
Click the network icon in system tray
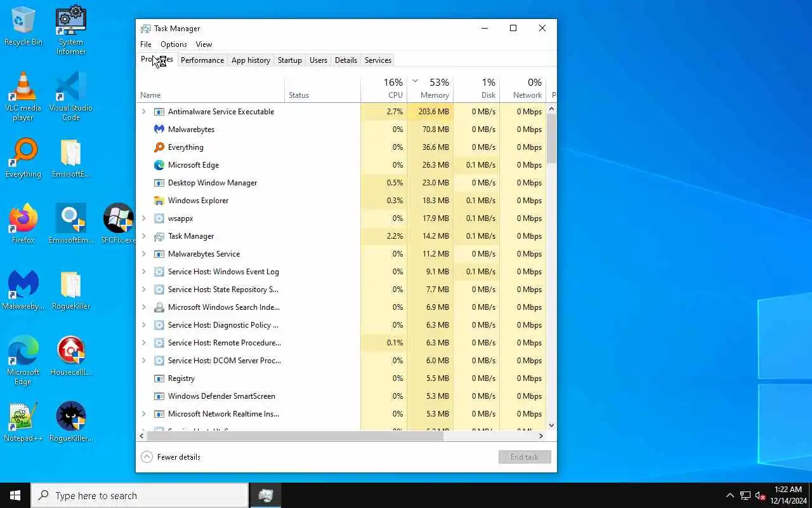pyautogui.click(x=745, y=496)
